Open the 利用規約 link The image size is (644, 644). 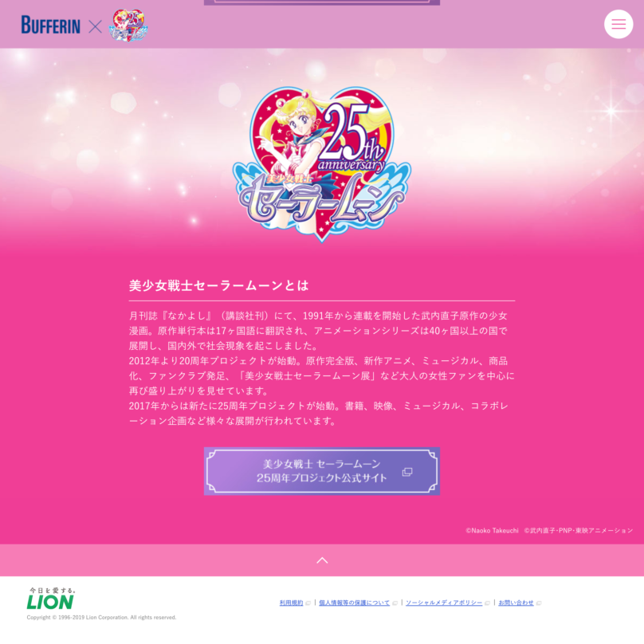(291, 603)
